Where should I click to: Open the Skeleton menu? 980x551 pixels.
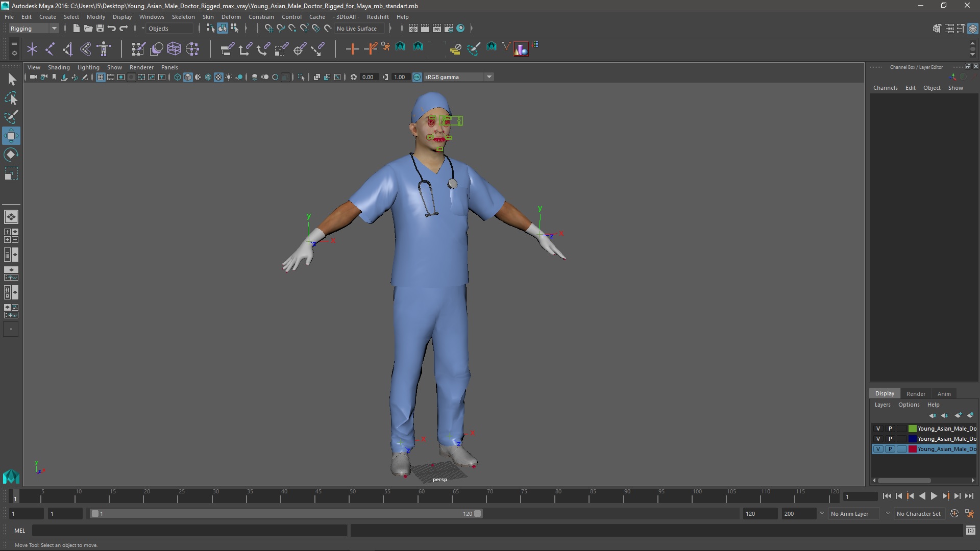(183, 17)
